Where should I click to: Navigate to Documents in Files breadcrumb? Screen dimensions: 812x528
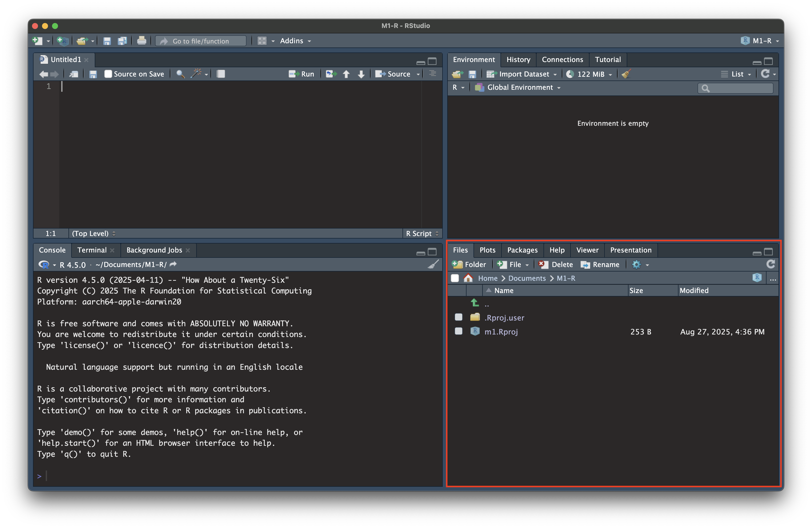[x=527, y=278]
